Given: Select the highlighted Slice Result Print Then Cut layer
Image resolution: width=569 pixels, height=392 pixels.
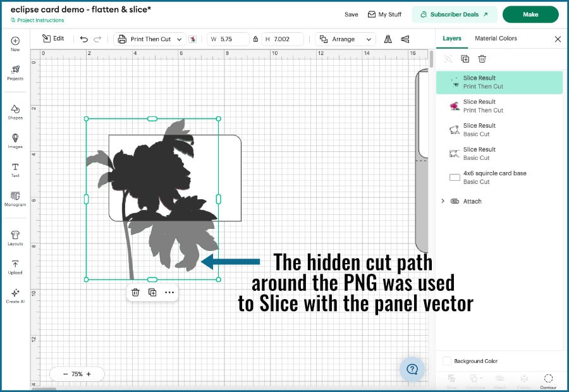Looking at the screenshot, I should pos(499,82).
